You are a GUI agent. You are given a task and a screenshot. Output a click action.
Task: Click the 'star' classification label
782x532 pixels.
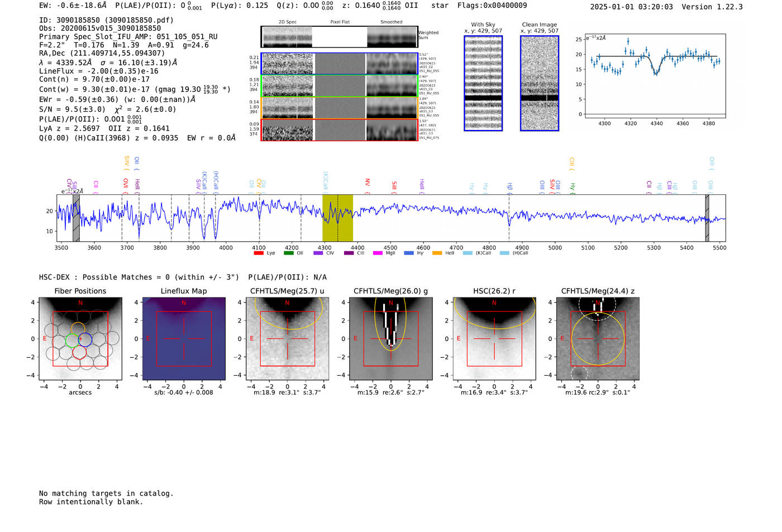tap(440, 5)
